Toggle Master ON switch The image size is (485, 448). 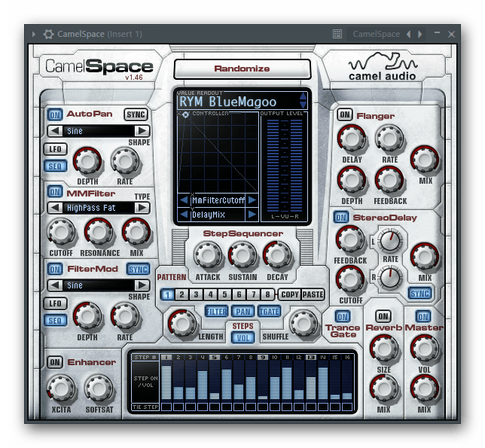[423, 316]
